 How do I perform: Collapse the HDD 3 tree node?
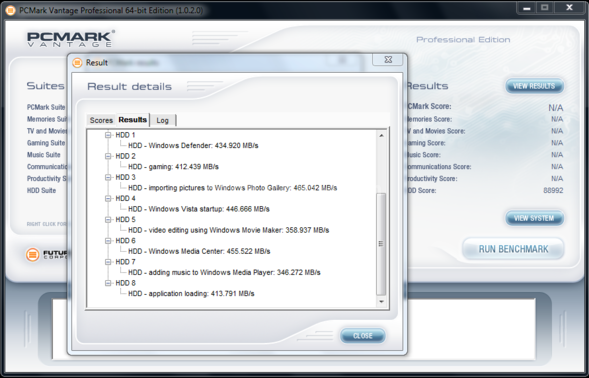click(x=108, y=177)
